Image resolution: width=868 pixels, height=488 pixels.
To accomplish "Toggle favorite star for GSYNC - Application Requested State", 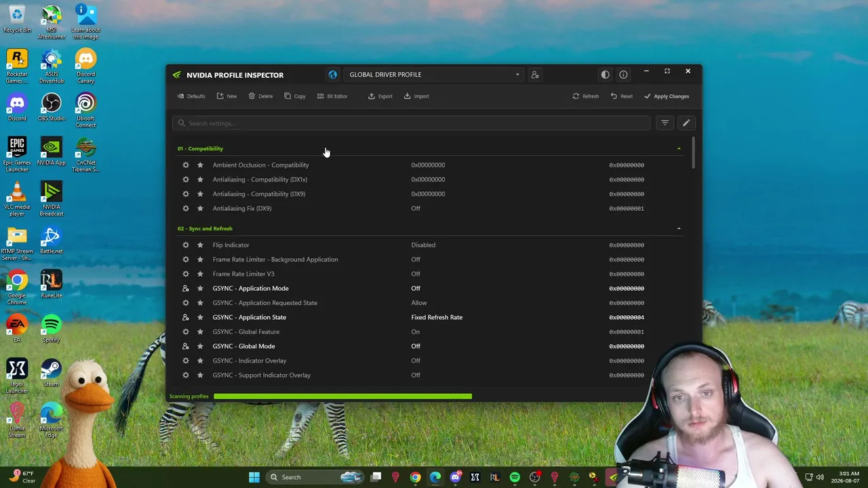I will 200,303.
